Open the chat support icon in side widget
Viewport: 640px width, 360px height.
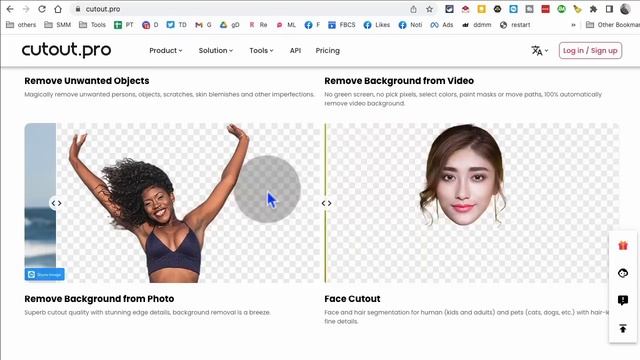click(x=623, y=273)
